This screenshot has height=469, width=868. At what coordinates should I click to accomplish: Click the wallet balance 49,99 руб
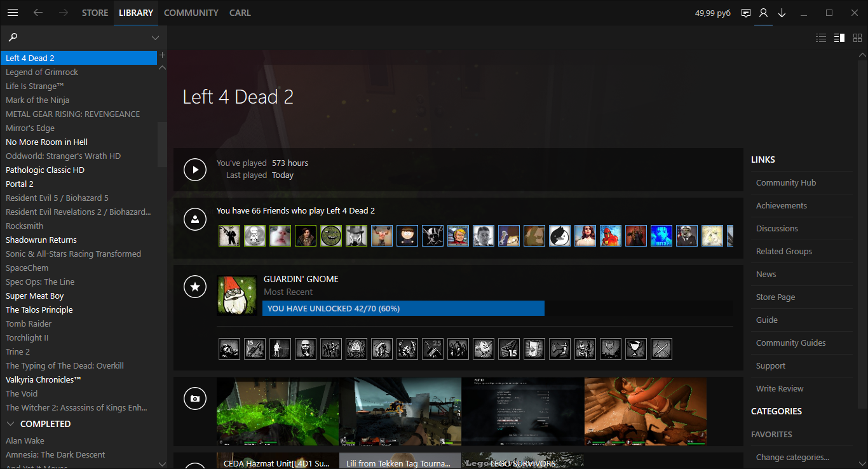pos(713,13)
